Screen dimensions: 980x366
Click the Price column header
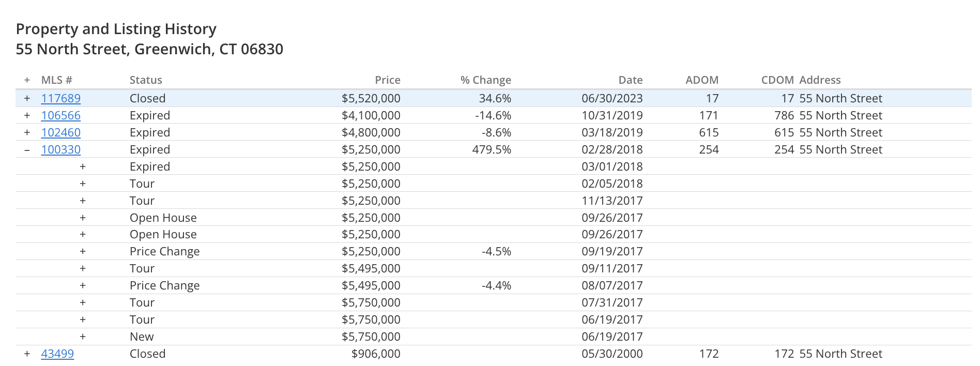[387, 80]
